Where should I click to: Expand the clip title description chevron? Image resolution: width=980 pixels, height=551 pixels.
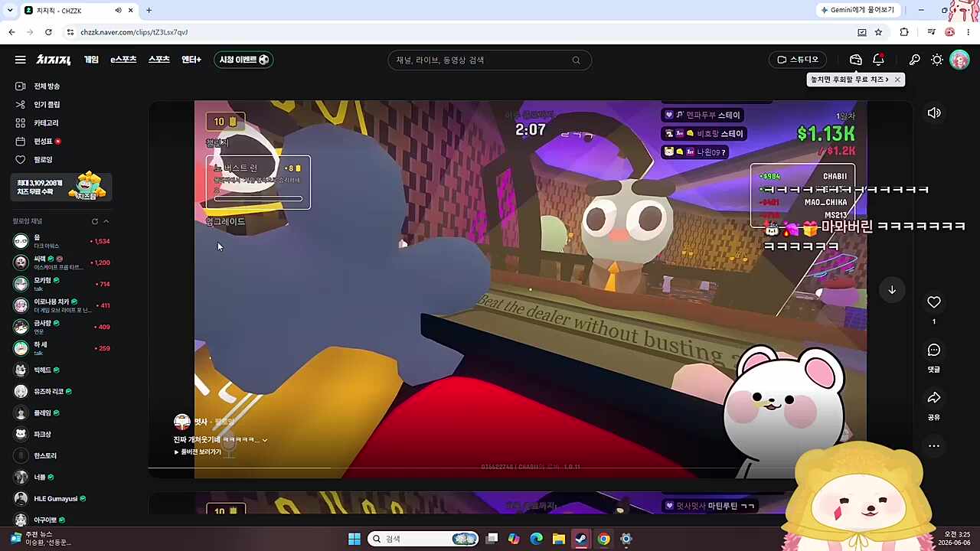pos(265,440)
